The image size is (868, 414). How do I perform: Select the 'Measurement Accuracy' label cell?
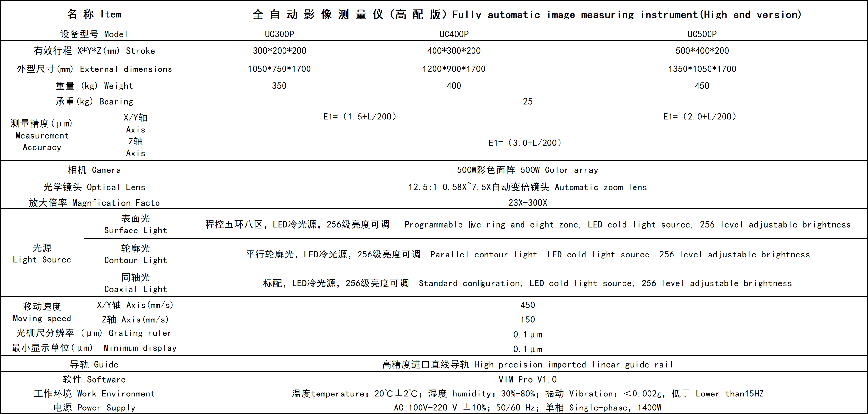(x=42, y=135)
